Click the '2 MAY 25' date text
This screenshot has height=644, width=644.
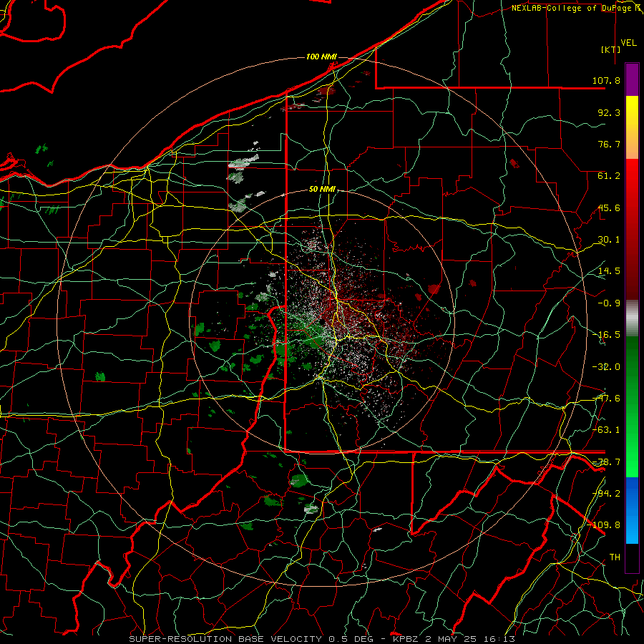click(x=451, y=639)
